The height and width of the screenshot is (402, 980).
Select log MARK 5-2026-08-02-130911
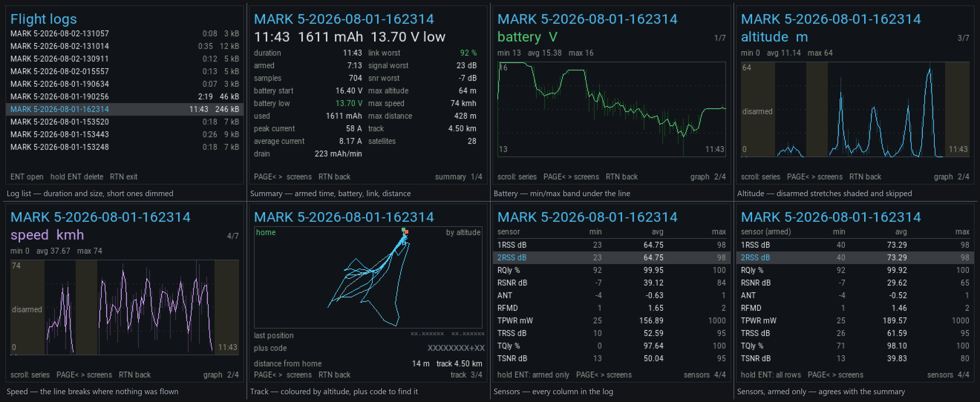coord(124,59)
